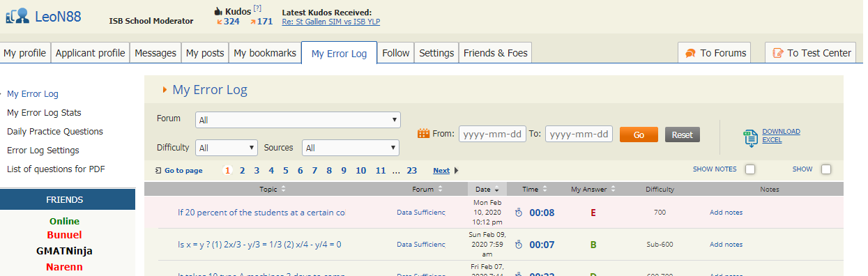Click the Download Excel link
This screenshot has width=868, height=276.
(x=781, y=136)
